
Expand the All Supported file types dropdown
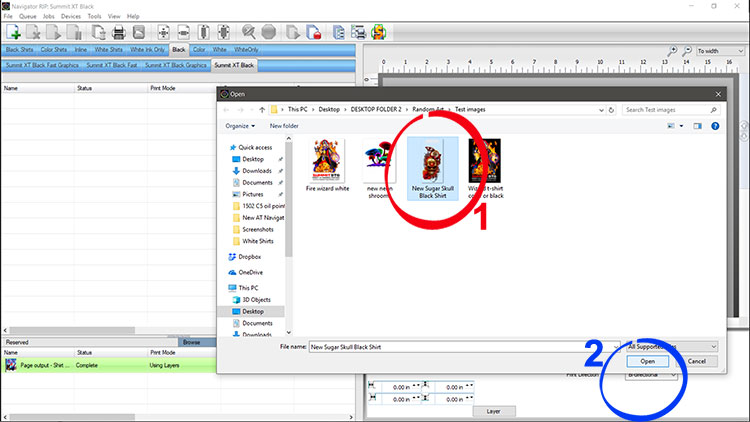(x=672, y=346)
